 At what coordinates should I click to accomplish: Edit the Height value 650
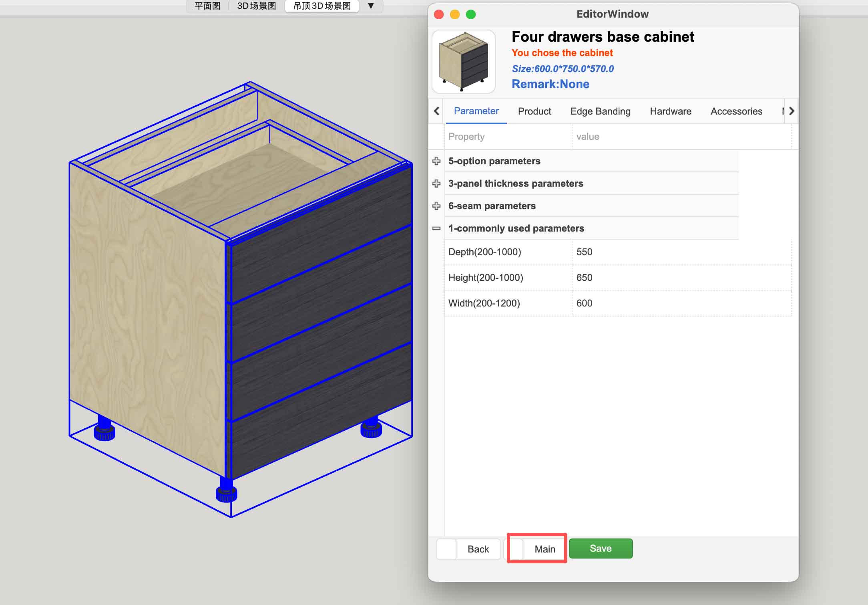tap(681, 278)
